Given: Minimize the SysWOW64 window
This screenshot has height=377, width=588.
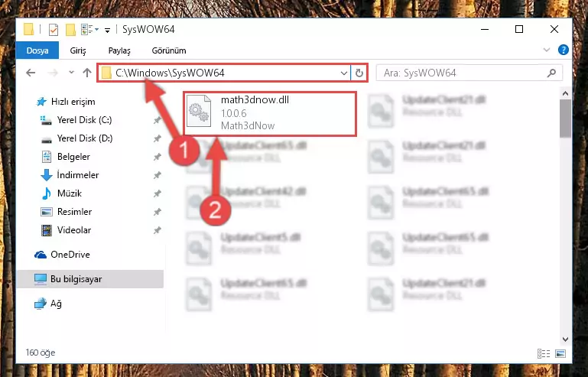Looking at the screenshot, I should (x=485, y=29).
